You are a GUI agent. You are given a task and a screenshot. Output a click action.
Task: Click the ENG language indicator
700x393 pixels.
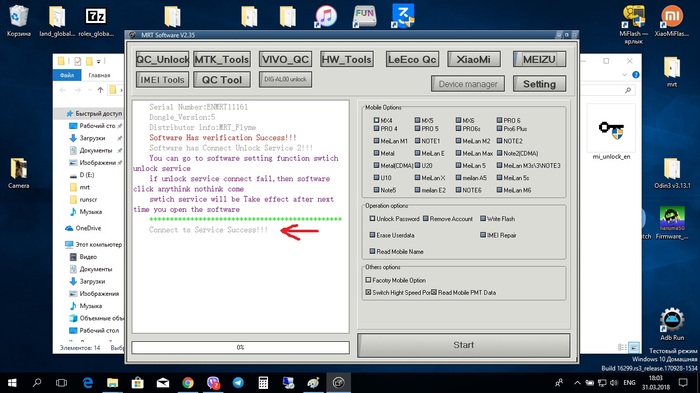coord(629,383)
